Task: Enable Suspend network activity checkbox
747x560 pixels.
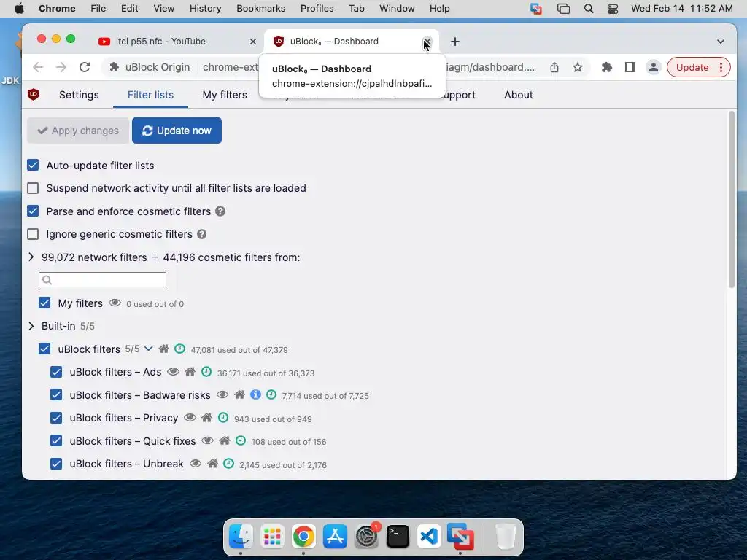Action: [x=33, y=188]
